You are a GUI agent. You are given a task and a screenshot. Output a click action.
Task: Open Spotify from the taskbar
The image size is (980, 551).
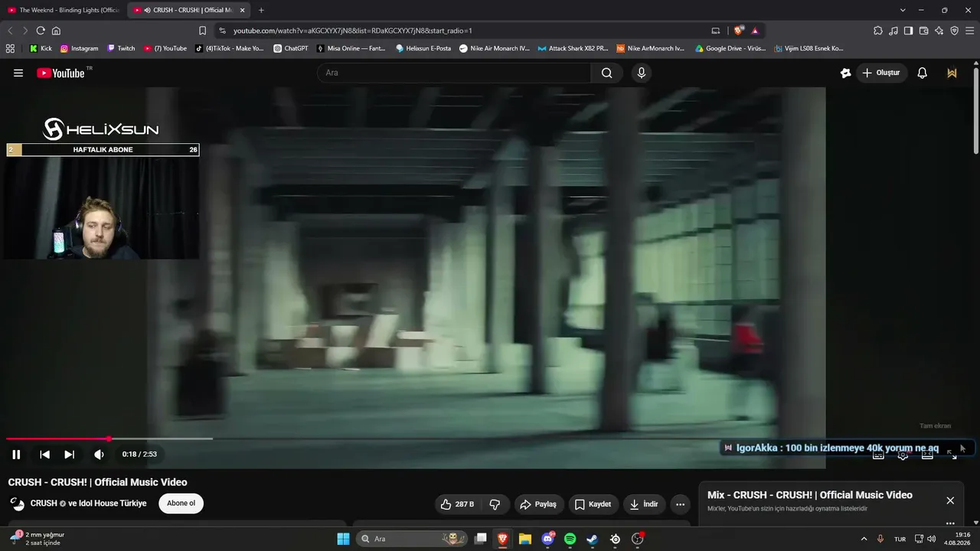(570, 539)
